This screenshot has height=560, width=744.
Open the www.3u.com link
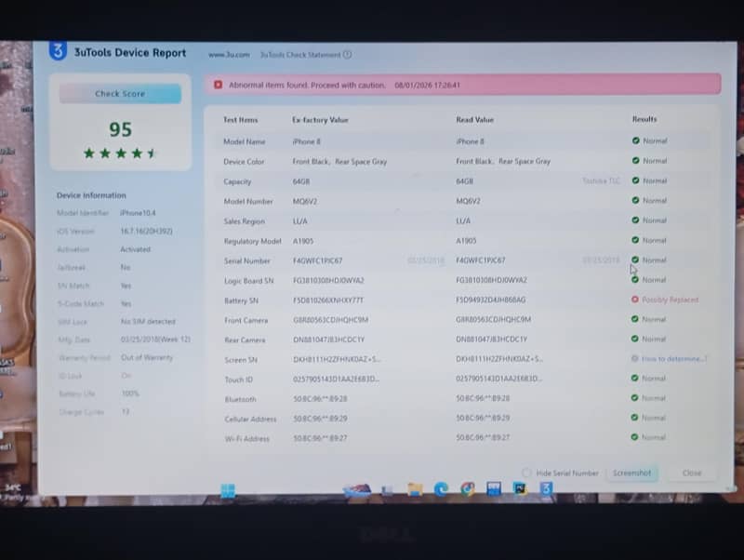[x=229, y=55]
